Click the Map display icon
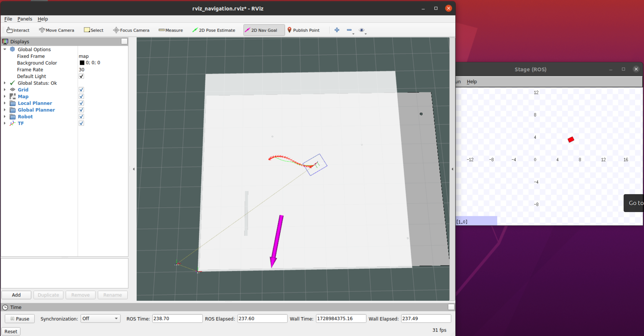This screenshot has width=644, height=336. 12,96
